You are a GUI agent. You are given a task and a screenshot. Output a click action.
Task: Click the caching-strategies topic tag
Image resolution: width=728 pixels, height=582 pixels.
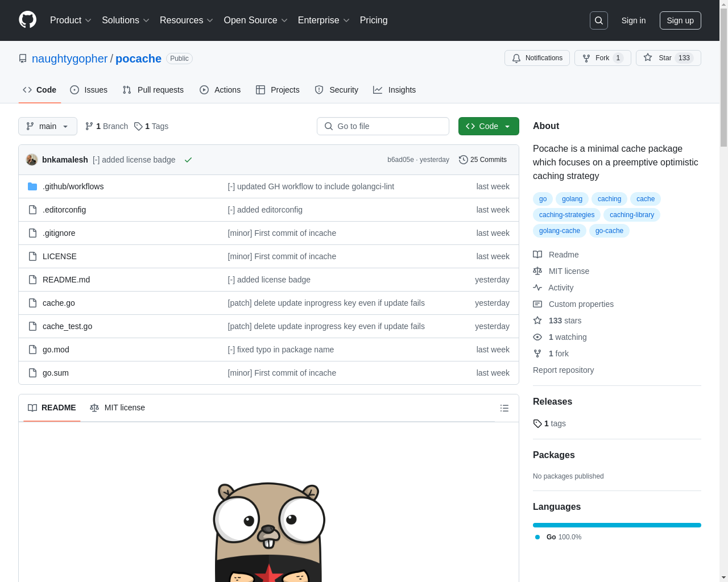coord(566,215)
